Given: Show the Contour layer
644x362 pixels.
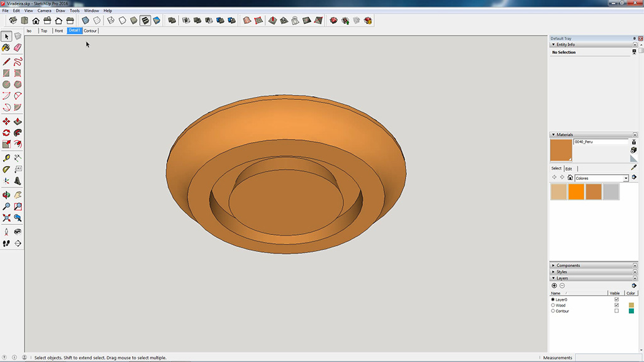Looking at the screenshot, I should point(616,311).
